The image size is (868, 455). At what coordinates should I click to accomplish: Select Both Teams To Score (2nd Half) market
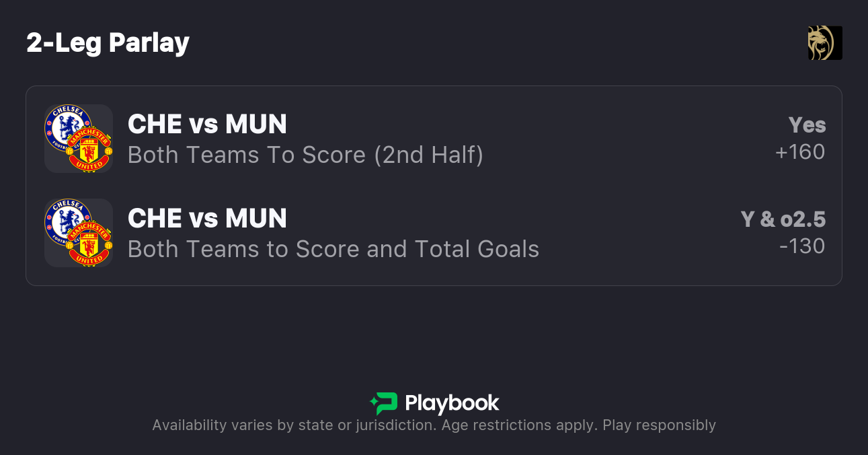[305, 155]
